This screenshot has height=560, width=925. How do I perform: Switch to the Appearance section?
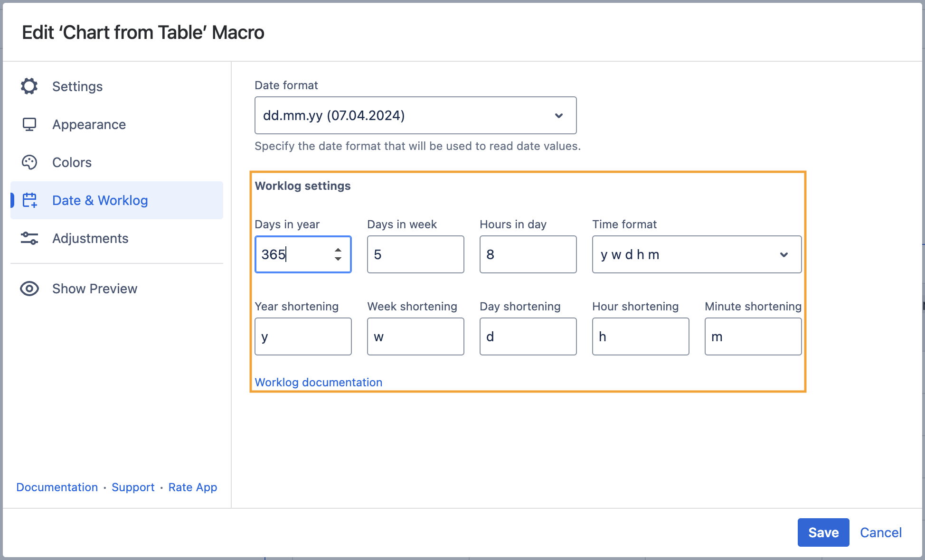(x=89, y=124)
